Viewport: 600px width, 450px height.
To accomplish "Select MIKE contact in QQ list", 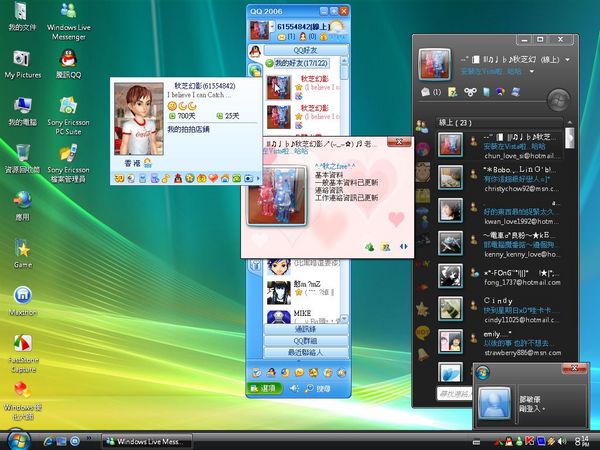I will click(x=302, y=316).
